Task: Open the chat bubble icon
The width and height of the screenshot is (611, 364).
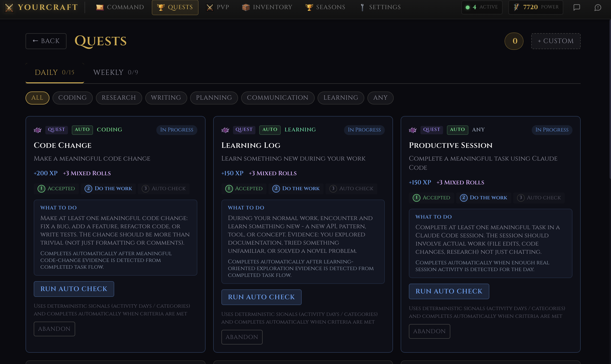Action: click(x=577, y=7)
